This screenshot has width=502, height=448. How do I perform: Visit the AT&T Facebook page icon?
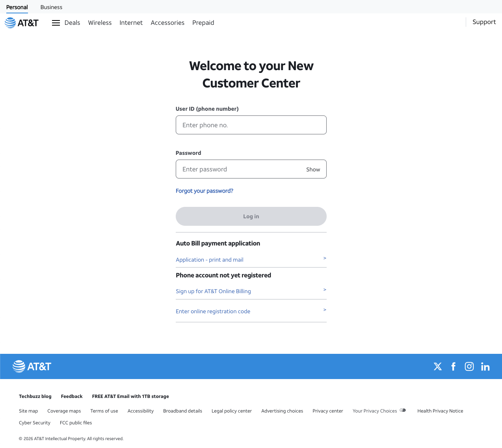pos(454,366)
